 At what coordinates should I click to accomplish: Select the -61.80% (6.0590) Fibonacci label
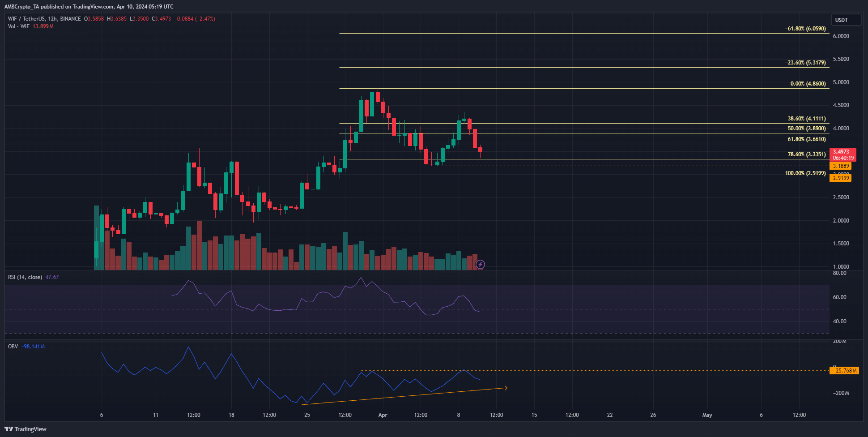[x=805, y=29]
